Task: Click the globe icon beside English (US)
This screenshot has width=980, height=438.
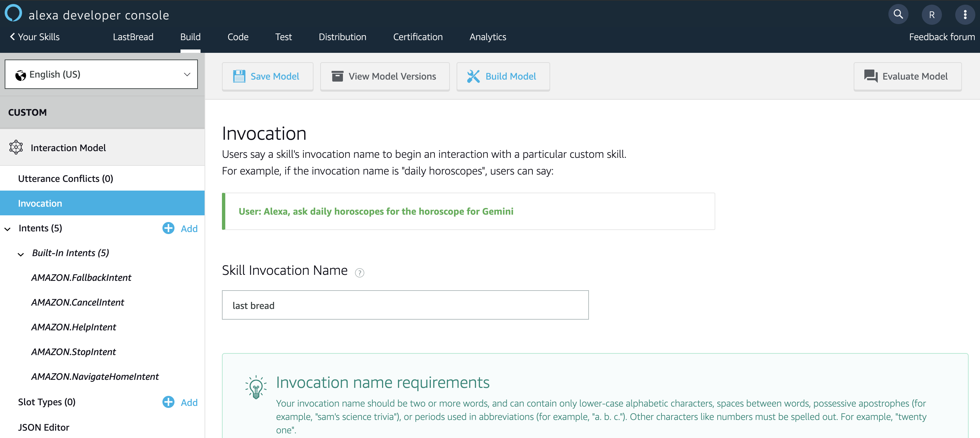Action: click(x=20, y=75)
